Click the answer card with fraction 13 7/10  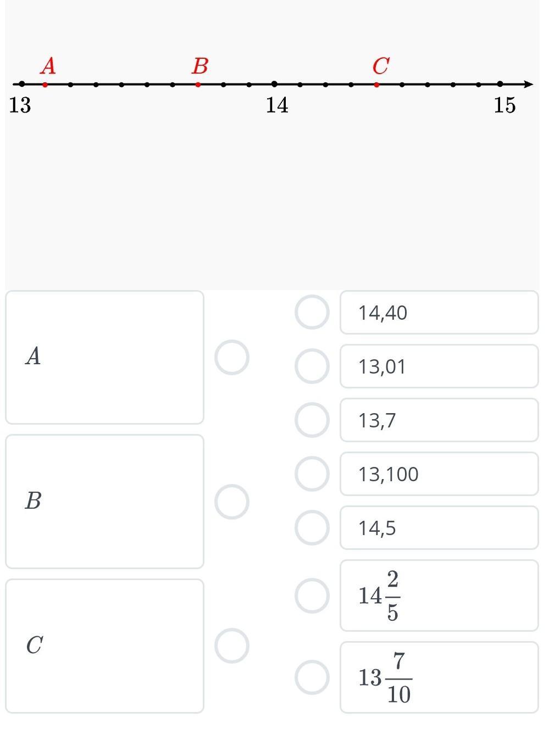coord(439,677)
